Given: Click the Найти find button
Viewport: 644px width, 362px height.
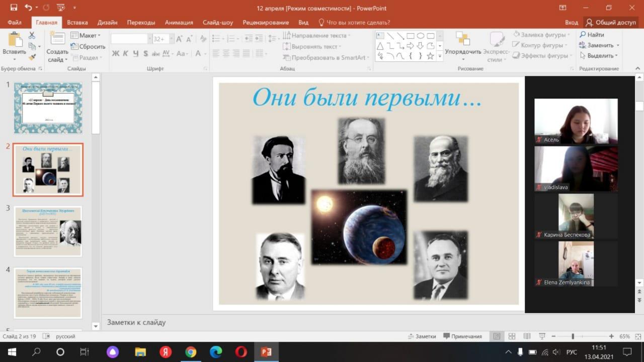Looking at the screenshot, I should (x=592, y=35).
